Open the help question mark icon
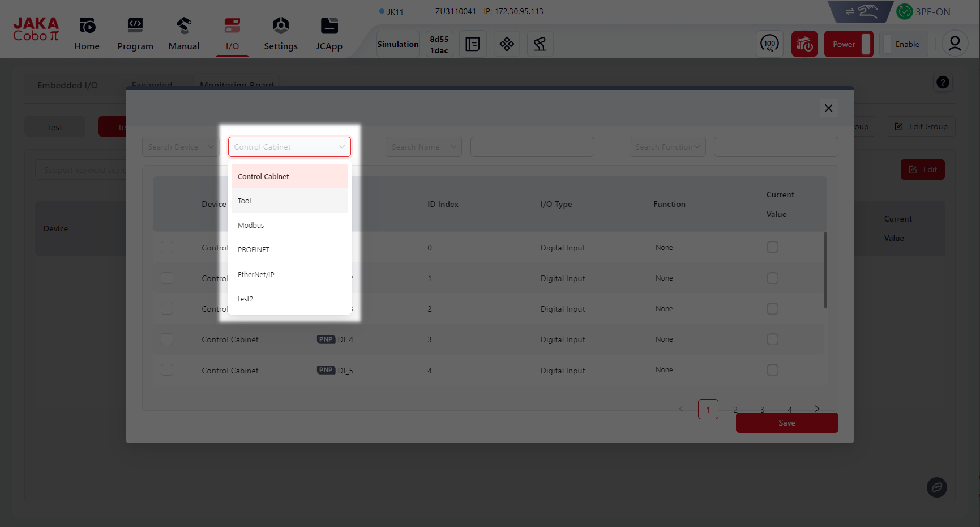 pyautogui.click(x=942, y=83)
